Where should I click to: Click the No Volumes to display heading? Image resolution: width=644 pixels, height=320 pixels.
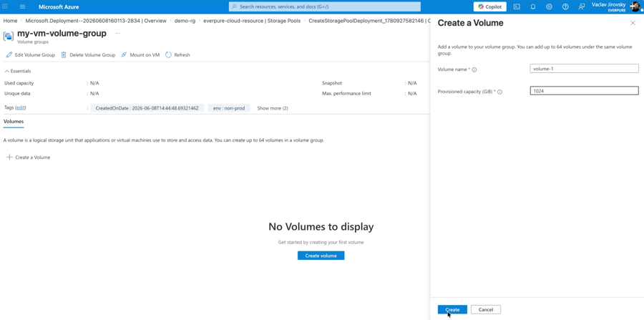321,226
